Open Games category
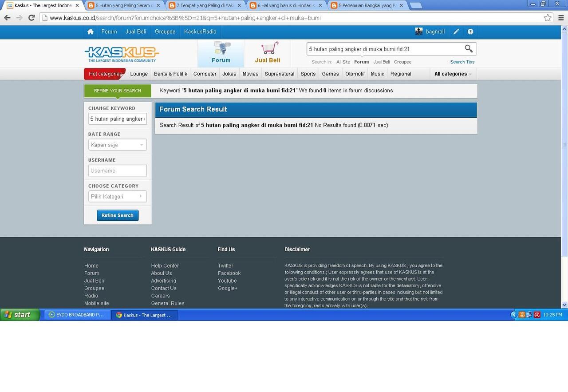The height and width of the screenshot is (392, 568). 331,74
